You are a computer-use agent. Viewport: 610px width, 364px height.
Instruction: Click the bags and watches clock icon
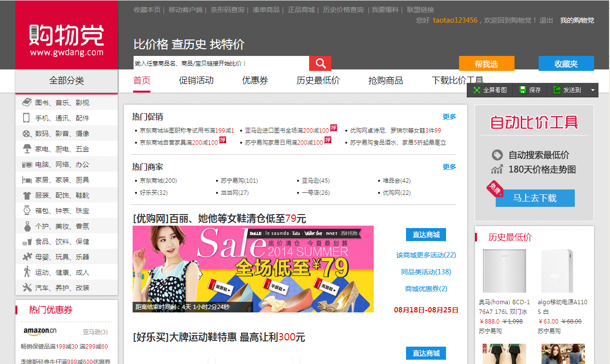27,210
